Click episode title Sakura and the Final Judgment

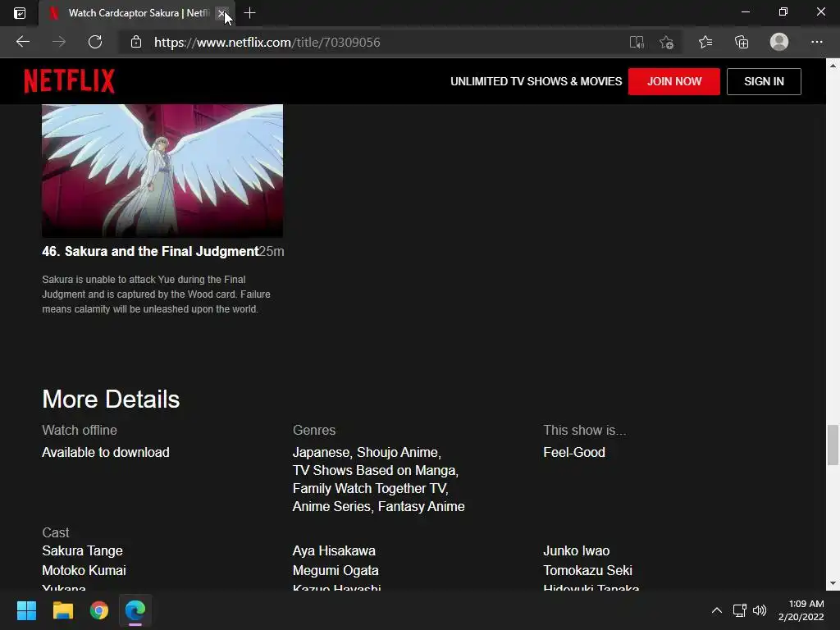[x=162, y=251]
